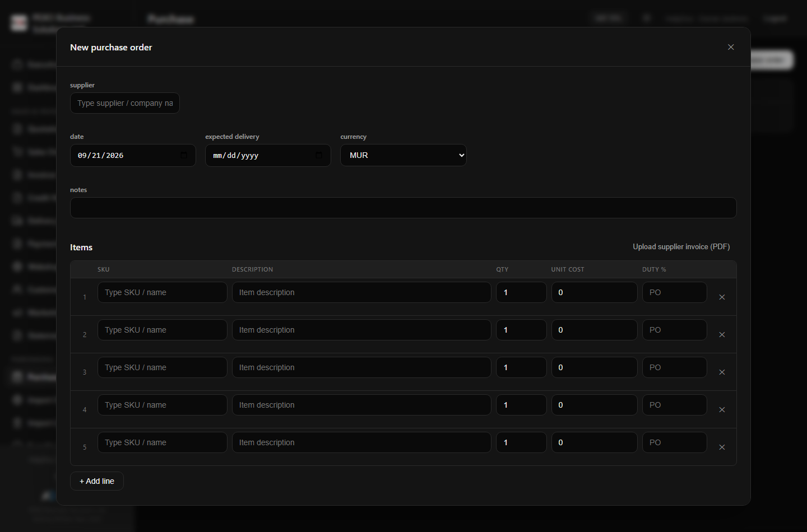The image size is (807, 532).
Task: Focus the SKU field in row 4
Action: [x=163, y=405]
